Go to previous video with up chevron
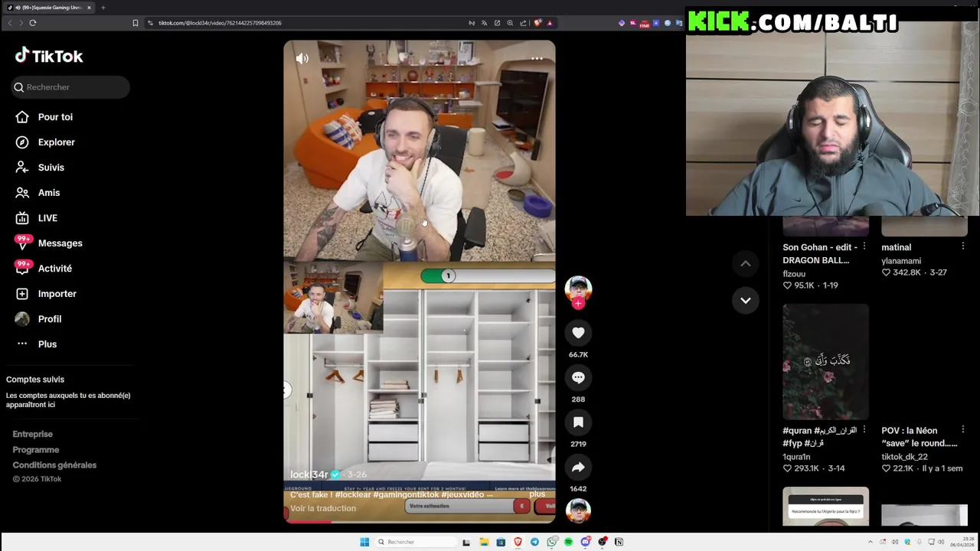This screenshot has height=551, width=980. pyautogui.click(x=745, y=264)
